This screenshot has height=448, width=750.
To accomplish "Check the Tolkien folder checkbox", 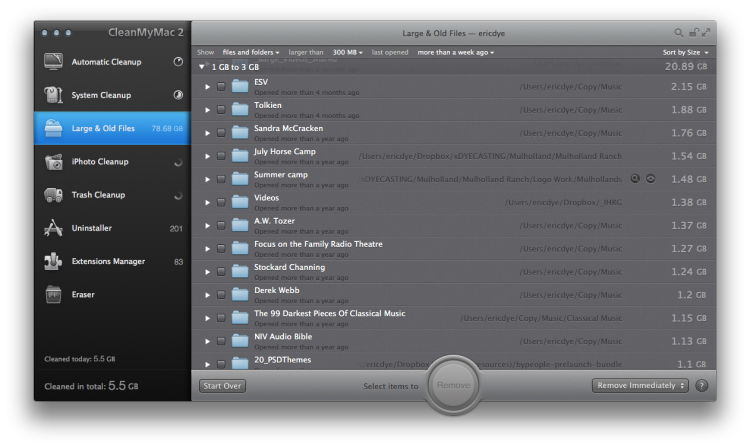I will point(221,109).
